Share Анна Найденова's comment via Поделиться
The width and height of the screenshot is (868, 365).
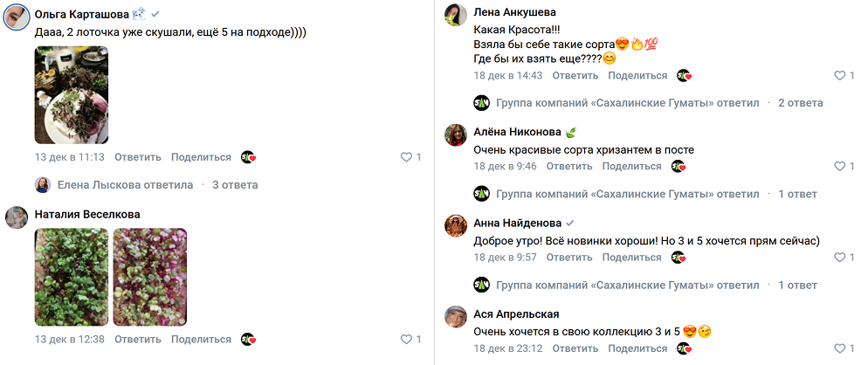click(631, 257)
